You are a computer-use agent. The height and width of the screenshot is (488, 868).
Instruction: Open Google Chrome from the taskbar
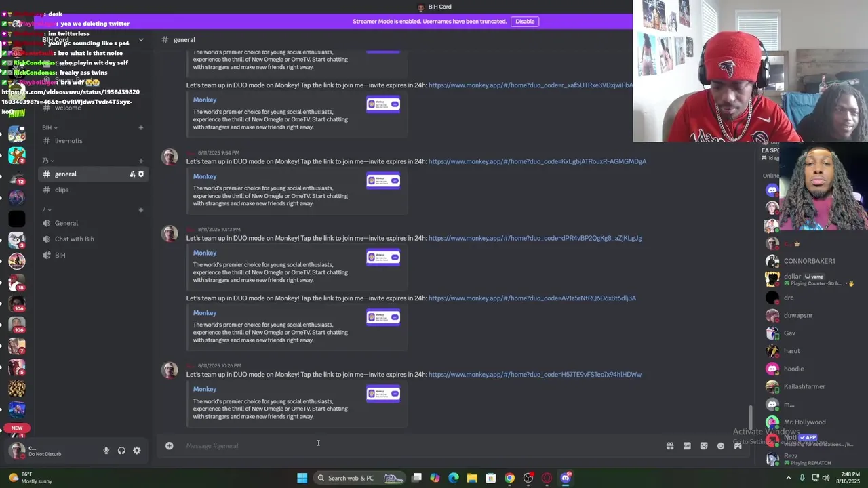(x=509, y=478)
